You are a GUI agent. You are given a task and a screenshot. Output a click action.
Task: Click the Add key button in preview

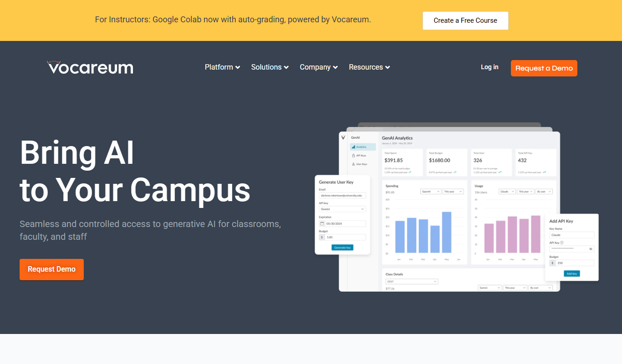click(572, 273)
